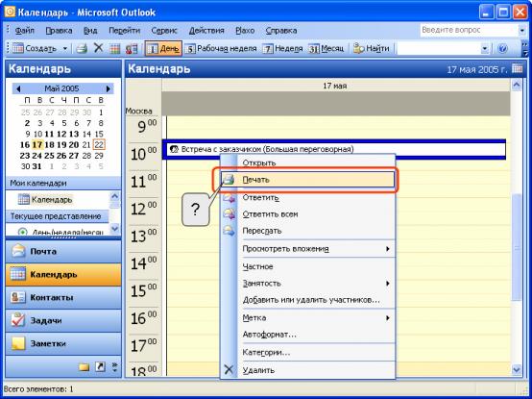Toggle Work Week view

click(221, 49)
